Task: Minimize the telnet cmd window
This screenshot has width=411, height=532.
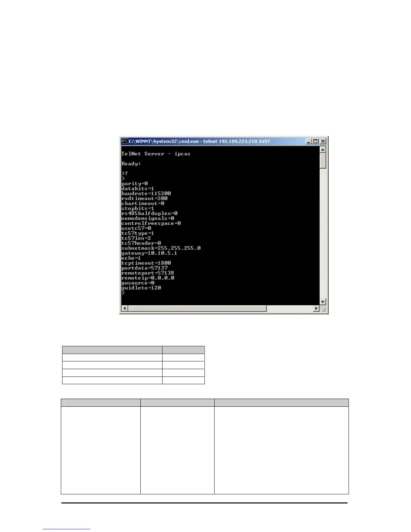Action: tap(309, 141)
